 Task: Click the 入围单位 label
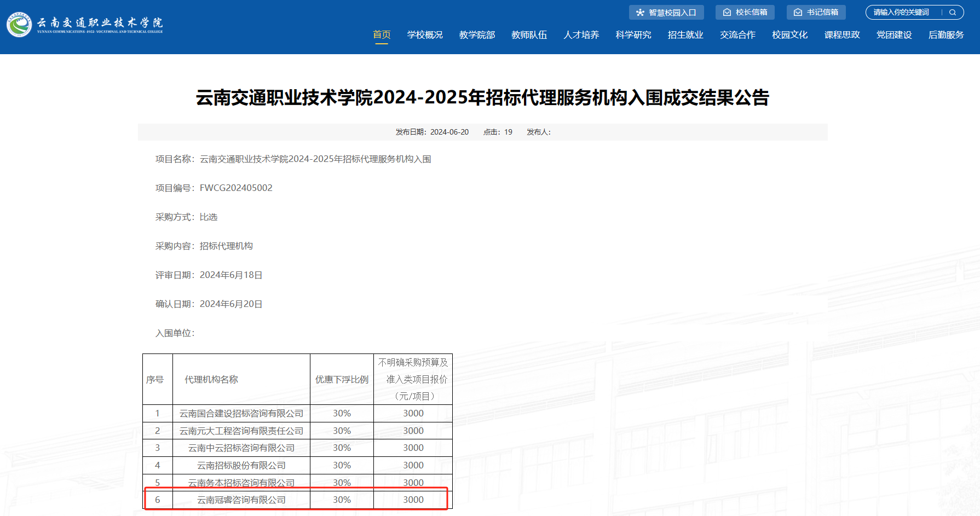(175, 333)
